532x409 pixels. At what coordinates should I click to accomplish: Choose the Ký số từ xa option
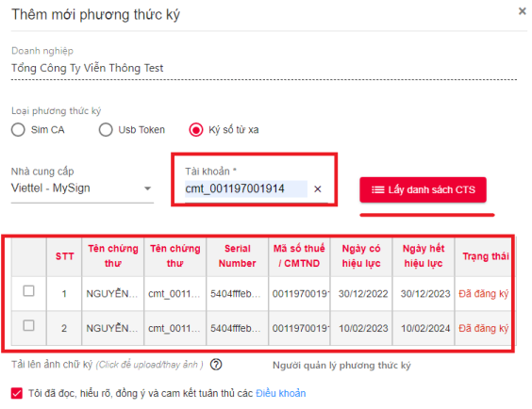[196, 130]
